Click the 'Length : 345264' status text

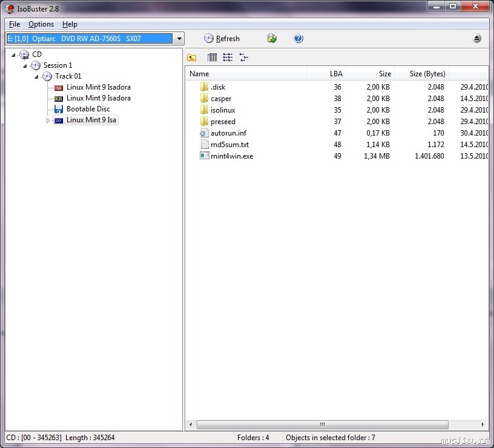point(90,438)
